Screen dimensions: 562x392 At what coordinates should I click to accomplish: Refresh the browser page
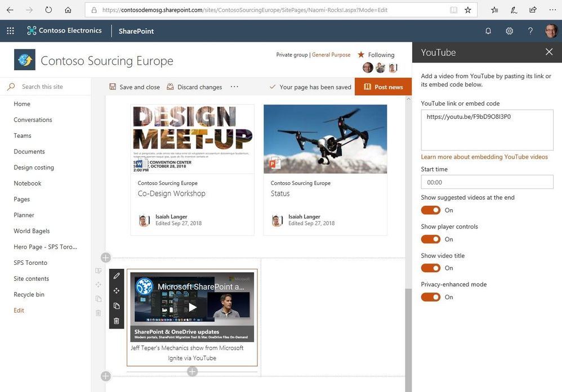pos(48,10)
